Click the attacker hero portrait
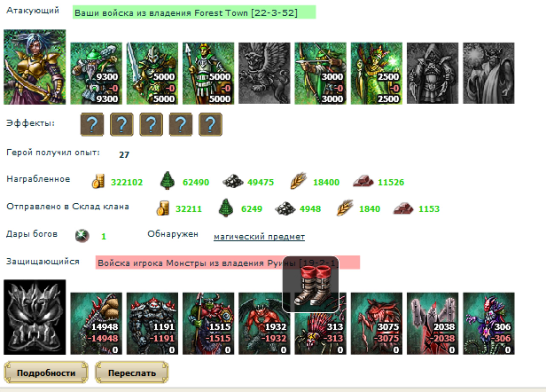This screenshot has width=546, height=392. (x=34, y=67)
